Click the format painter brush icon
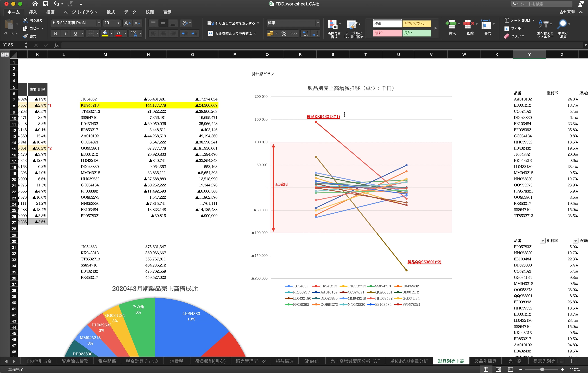This screenshot has width=588, height=373. coord(25,36)
